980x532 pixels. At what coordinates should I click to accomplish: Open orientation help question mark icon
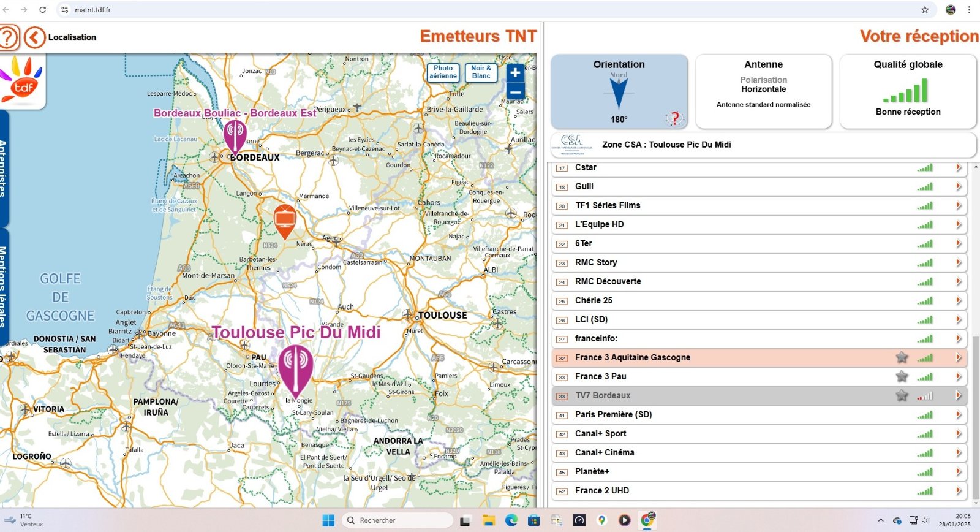[674, 118]
